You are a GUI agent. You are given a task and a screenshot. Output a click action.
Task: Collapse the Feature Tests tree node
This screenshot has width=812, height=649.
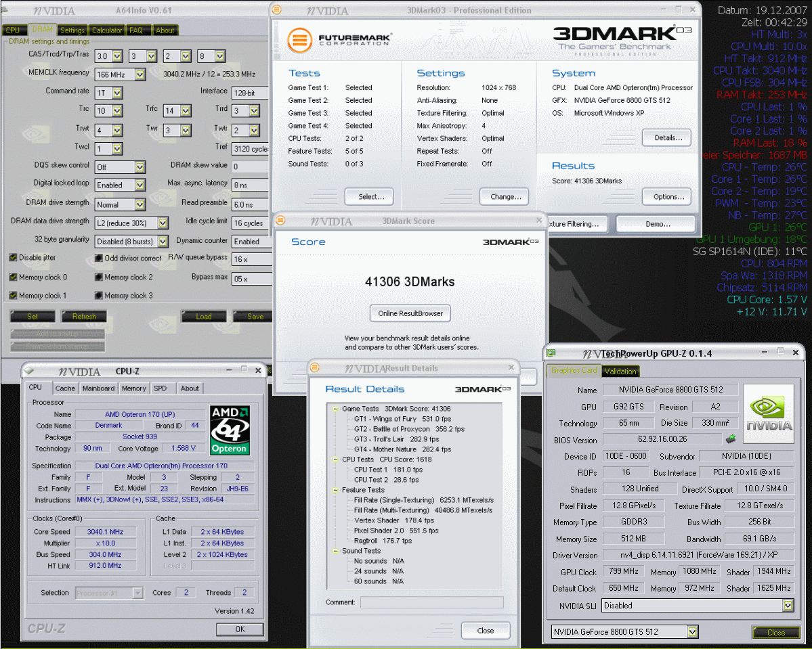[336, 489]
